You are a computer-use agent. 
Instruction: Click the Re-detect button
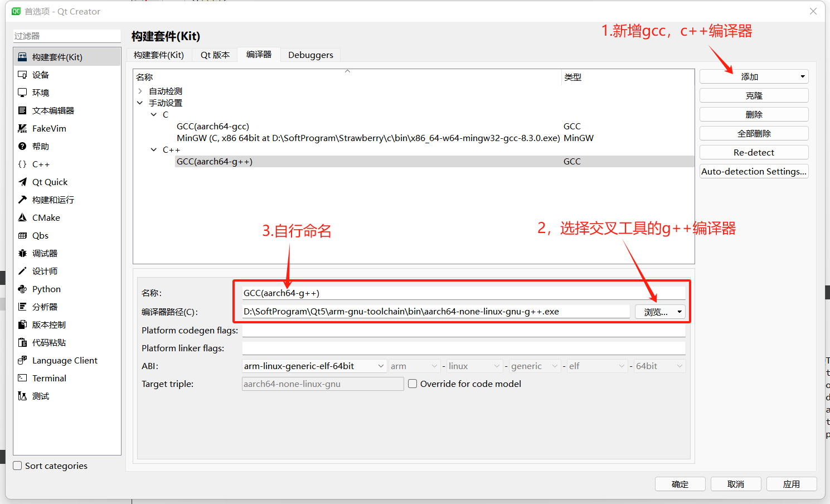(x=754, y=152)
